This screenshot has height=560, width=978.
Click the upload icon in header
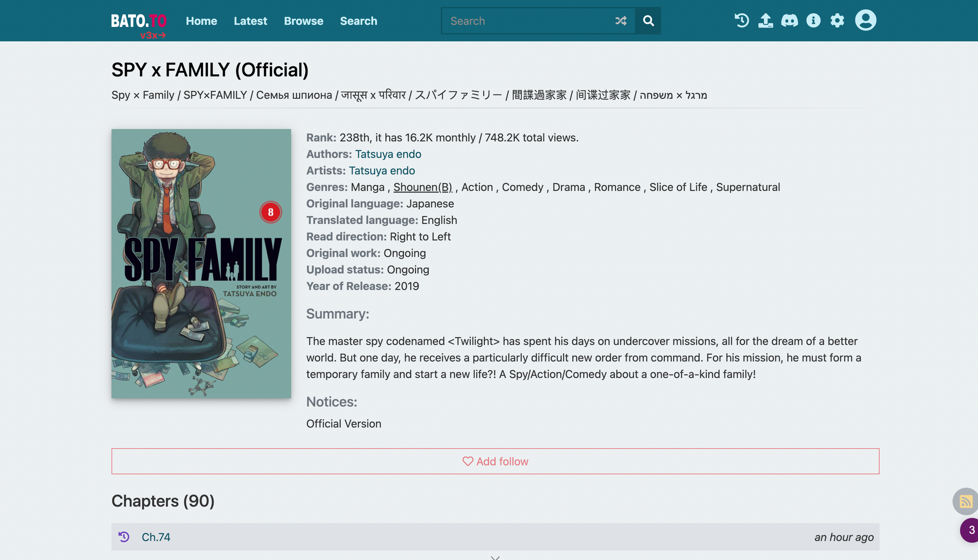point(766,21)
